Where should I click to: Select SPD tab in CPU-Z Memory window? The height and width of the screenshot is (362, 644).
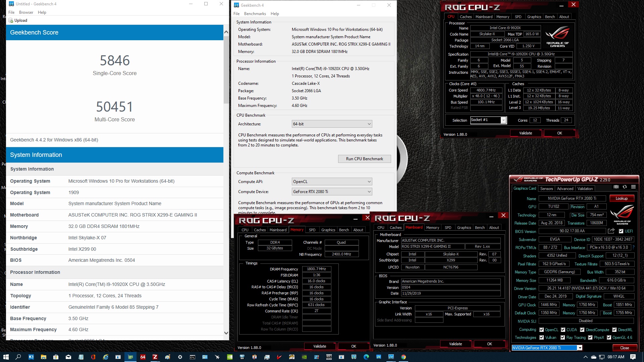tap(312, 230)
